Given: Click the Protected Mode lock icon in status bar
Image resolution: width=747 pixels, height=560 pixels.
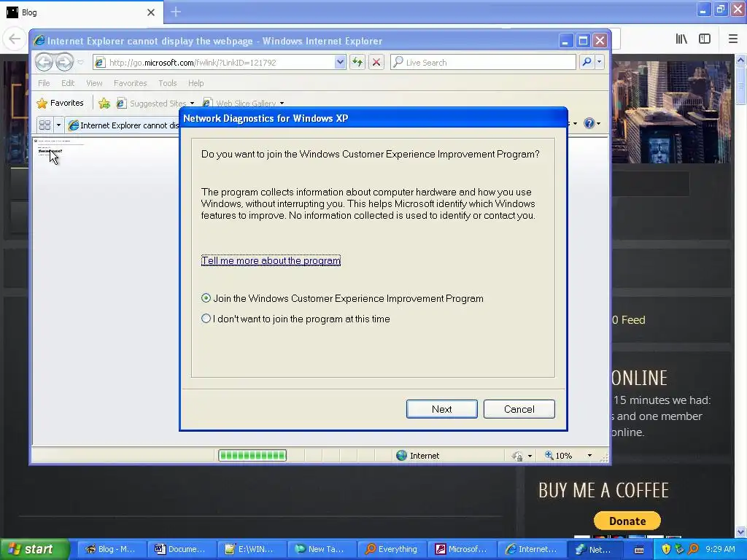Looking at the screenshot, I should [517, 456].
